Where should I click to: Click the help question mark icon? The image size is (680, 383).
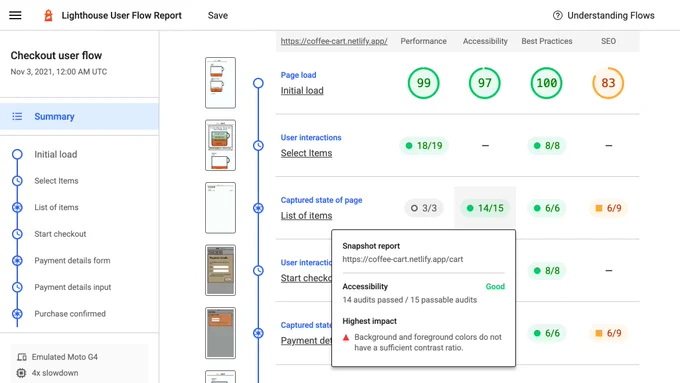[558, 16]
